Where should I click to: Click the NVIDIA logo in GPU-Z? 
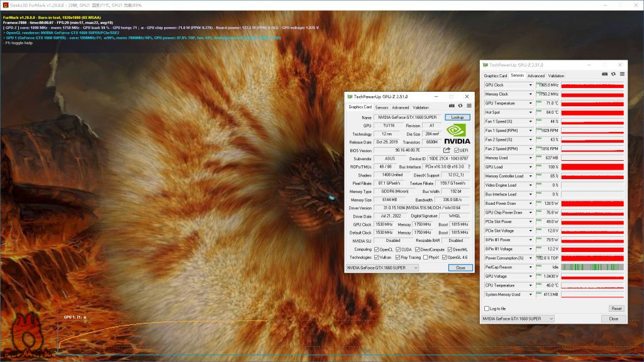458,133
